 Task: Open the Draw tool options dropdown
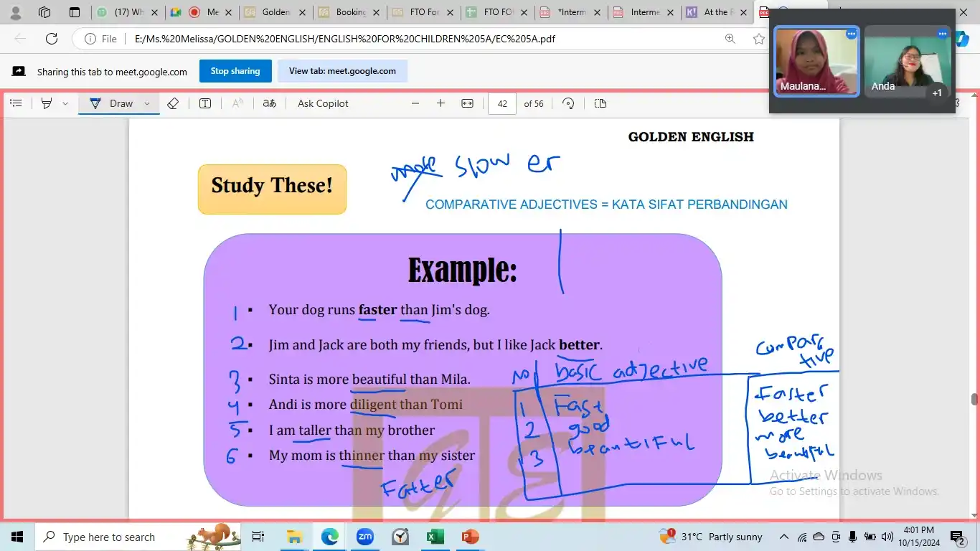tap(146, 103)
